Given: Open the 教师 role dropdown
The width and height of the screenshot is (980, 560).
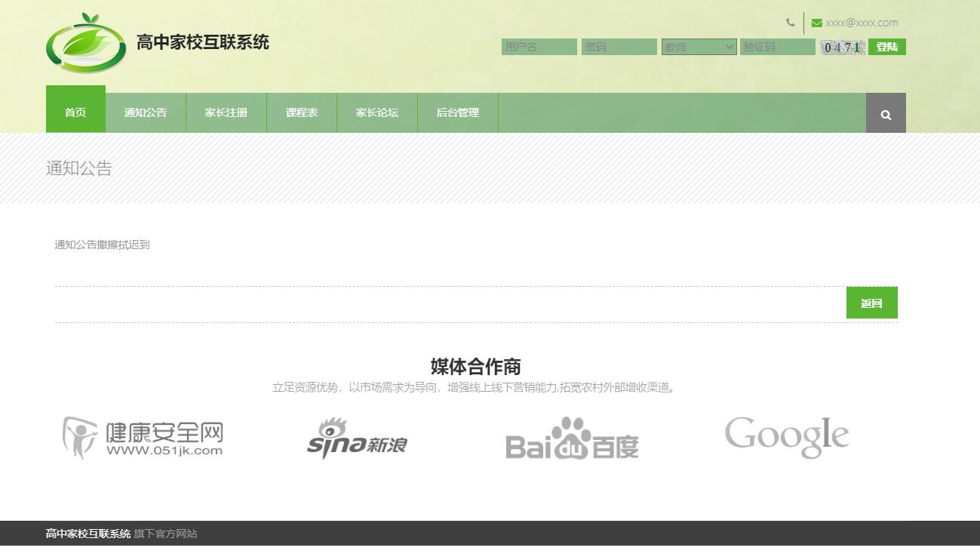Looking at the screenshot, I should pyautogui.click(x=699, y=47).
